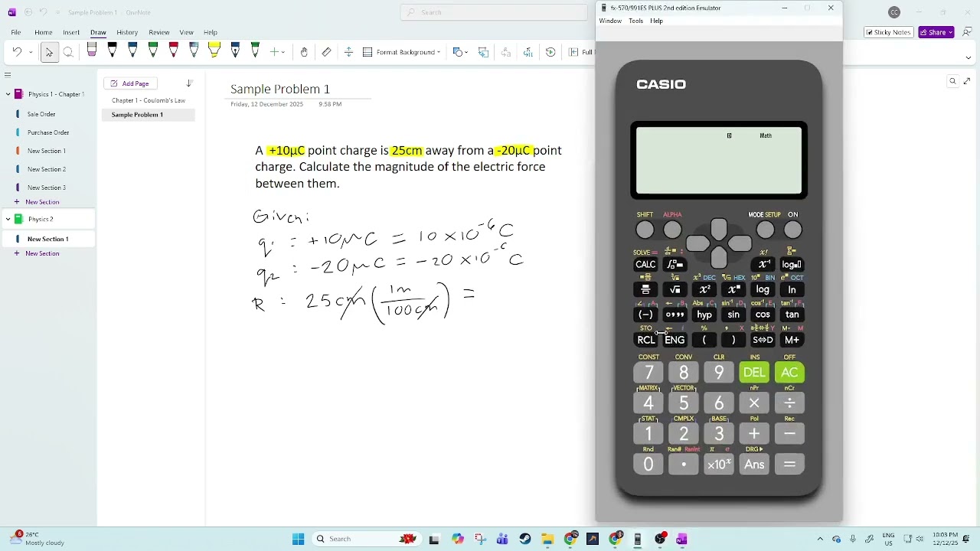Toggle the Ruler tool
Screen dimensions: 980x551
click(x=327, y=52)
